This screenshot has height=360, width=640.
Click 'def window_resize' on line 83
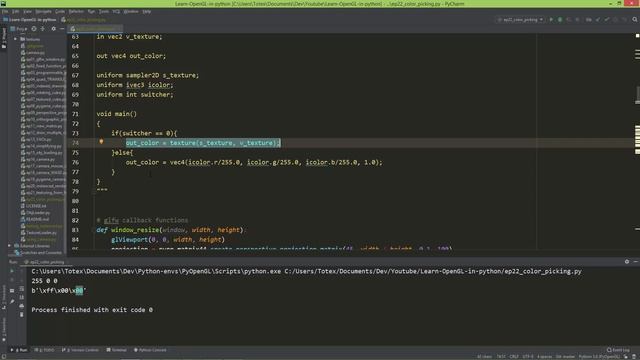(127, 230)
